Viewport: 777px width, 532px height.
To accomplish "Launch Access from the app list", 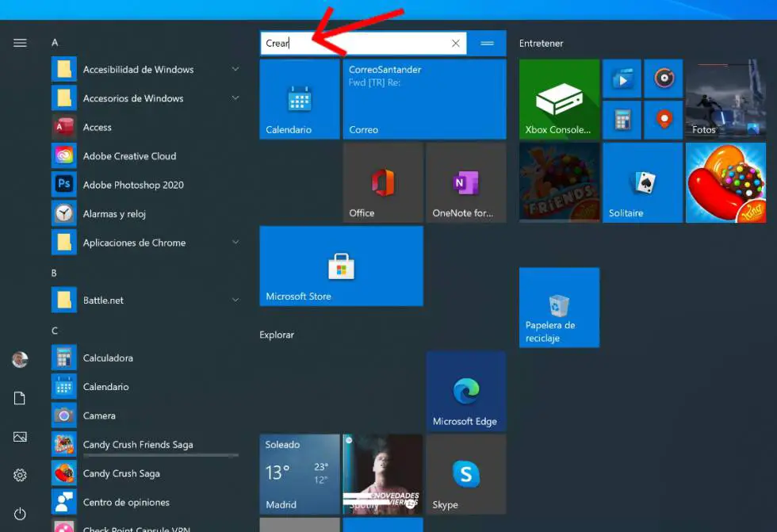I will point(145,127).
